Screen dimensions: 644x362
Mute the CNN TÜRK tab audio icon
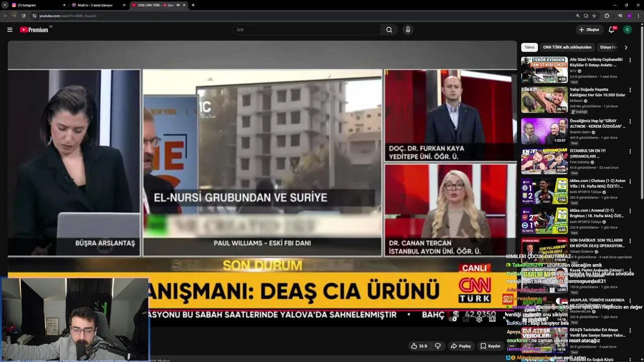(178, 5)
